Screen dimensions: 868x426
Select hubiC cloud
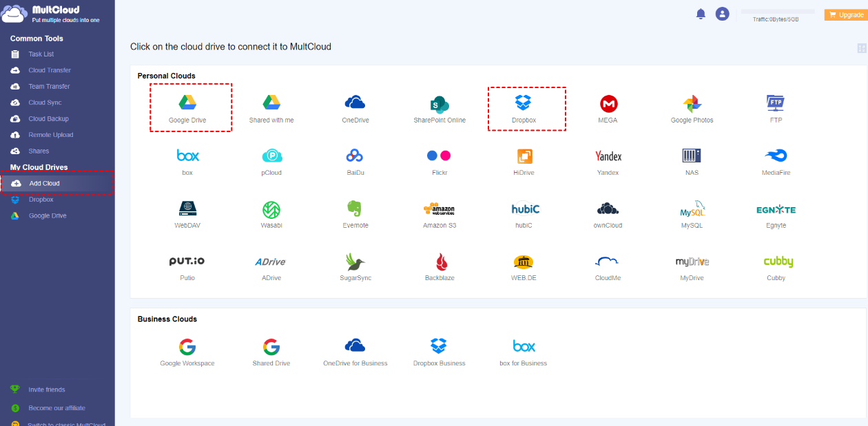point(524,215)
